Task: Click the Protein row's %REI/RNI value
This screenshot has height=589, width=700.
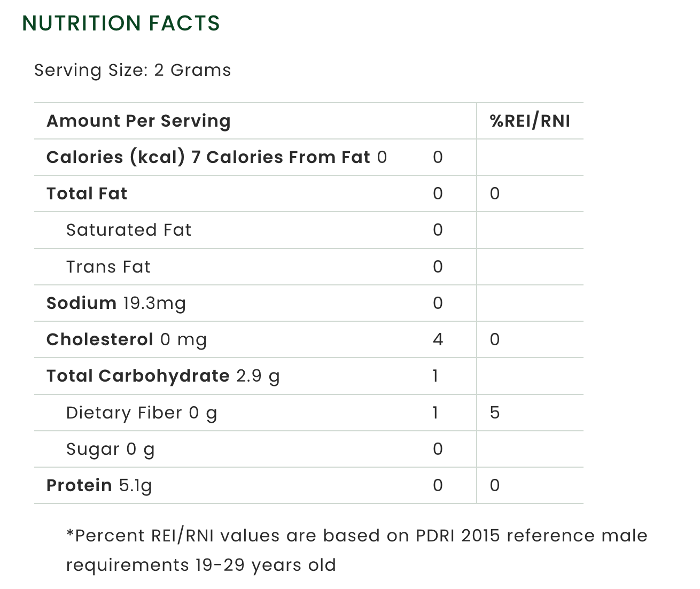Action: click(495, 485)
